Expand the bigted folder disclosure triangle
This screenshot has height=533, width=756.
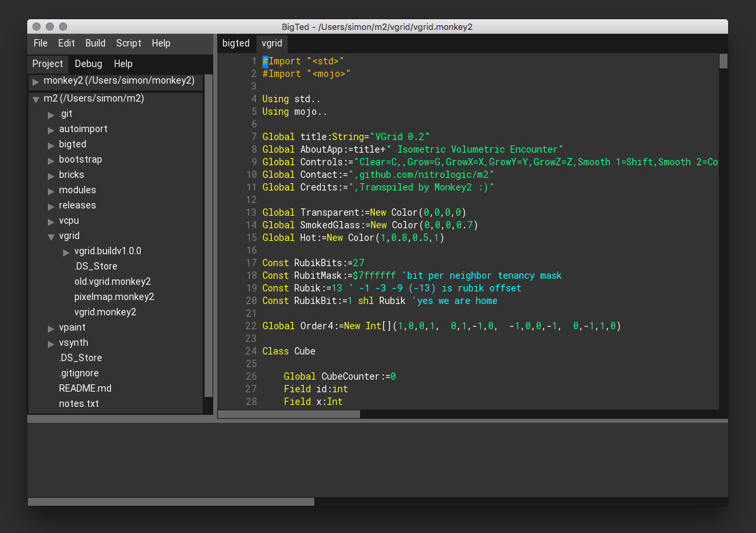51,145
